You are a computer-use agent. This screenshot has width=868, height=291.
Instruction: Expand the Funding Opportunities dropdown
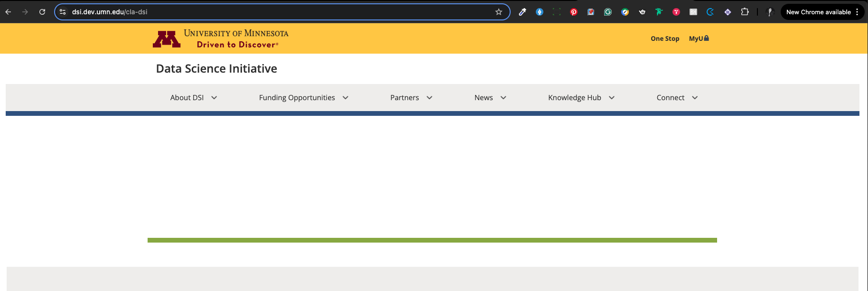[x=303, y=98]
